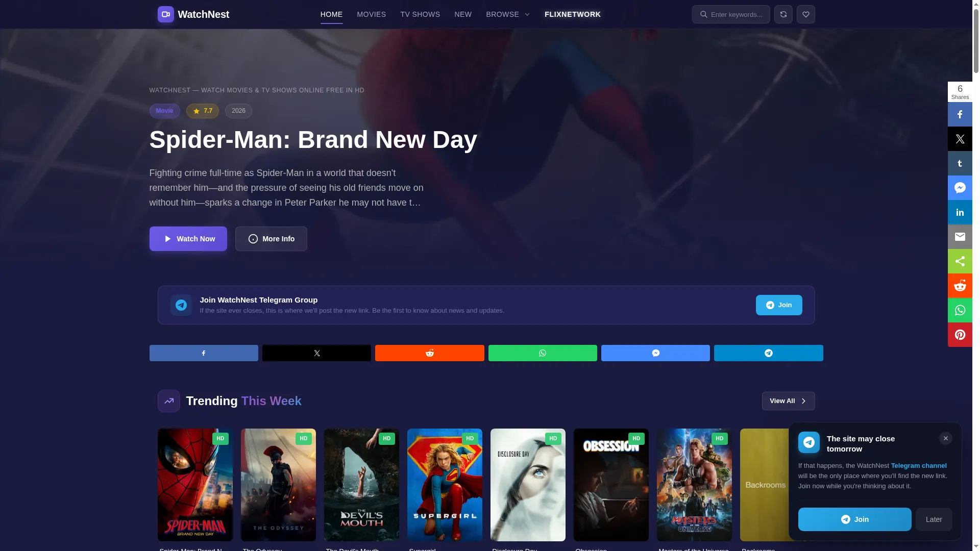Click the wide WhatsApp share button

pyautogui.click(x=543, y=353)
